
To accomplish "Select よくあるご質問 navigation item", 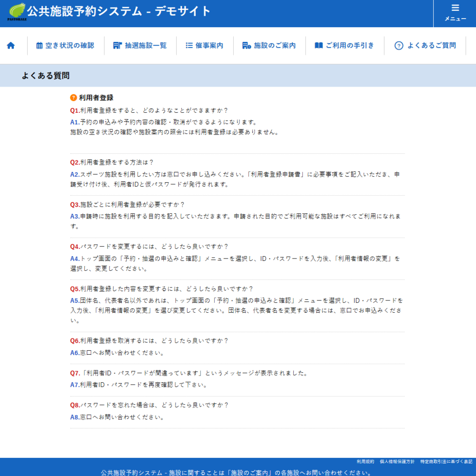I will (x=431, y=46).
